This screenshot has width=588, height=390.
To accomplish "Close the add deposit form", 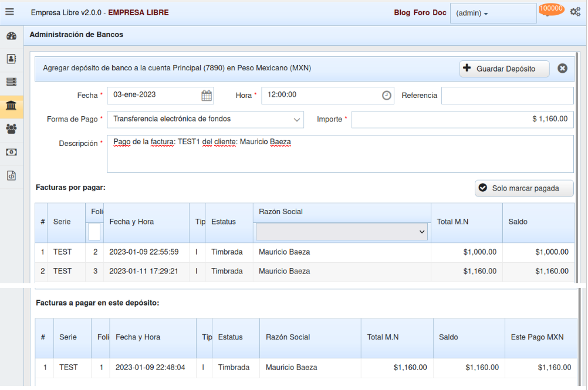I will pyautogui.click(x=562, y=69).
